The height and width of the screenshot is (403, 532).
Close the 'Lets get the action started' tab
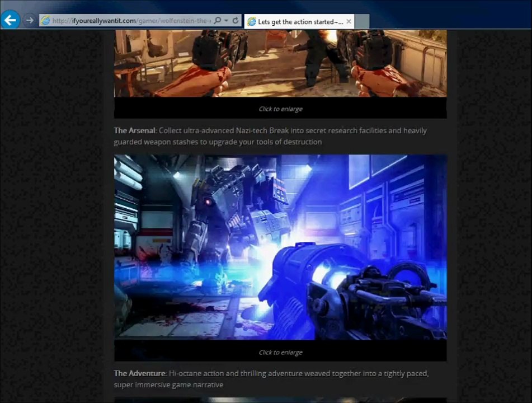coord(349,21)
